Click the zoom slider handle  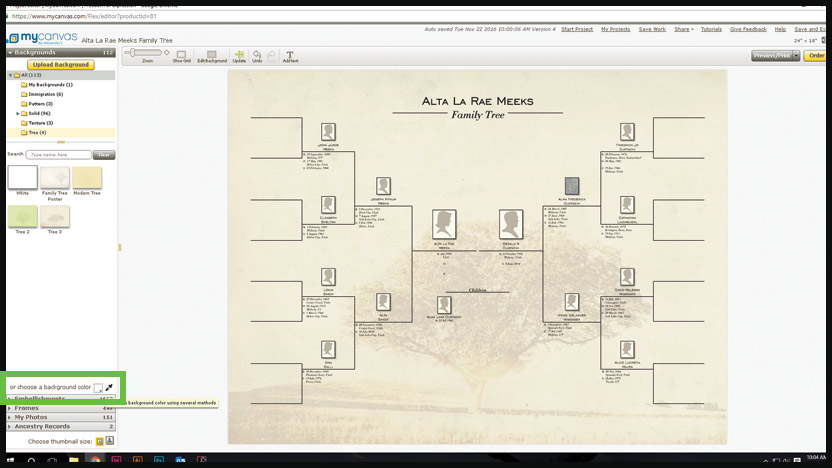(x=133, y=53)
